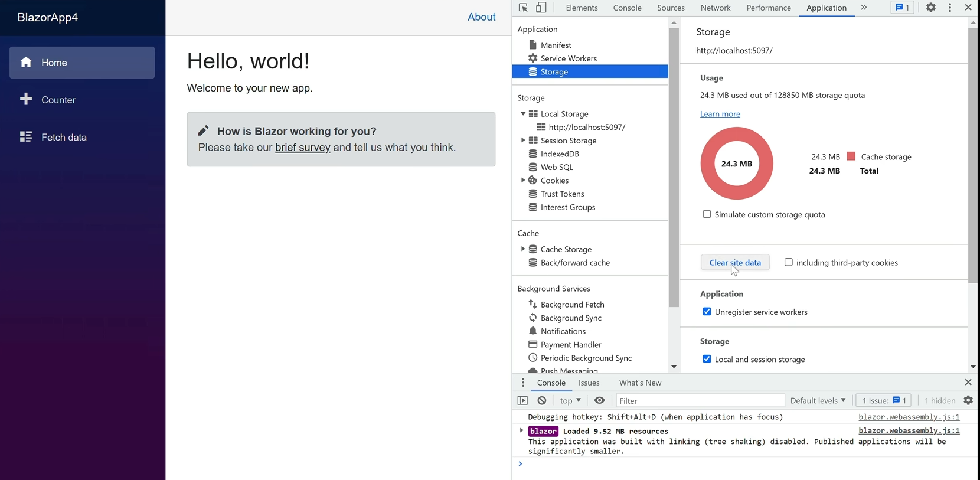Screen dimensions: 980x480
Task: Open the first blazor.webassembly.js:1 source link
Action: pyautogui.click(x=909, y=417)
